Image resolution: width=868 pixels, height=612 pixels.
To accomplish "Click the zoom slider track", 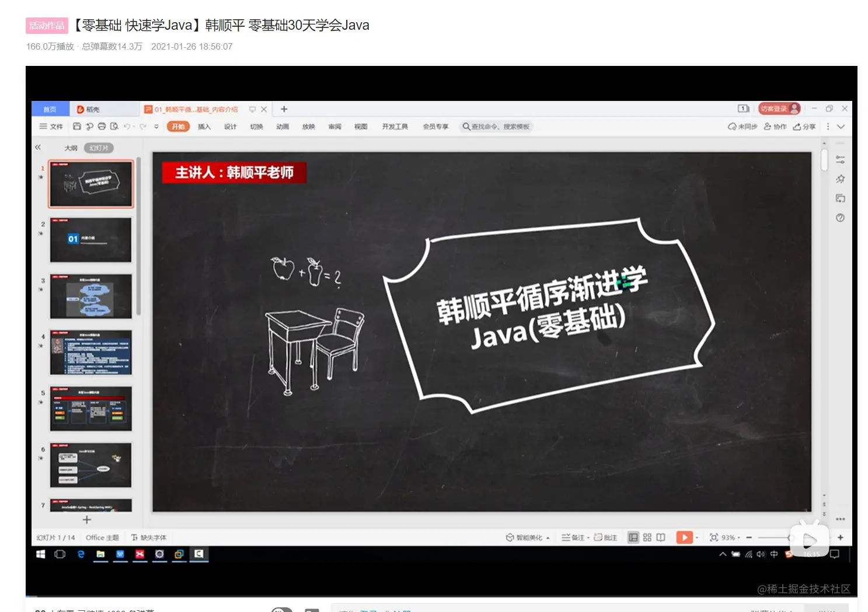I will click(x=773, y=537).
